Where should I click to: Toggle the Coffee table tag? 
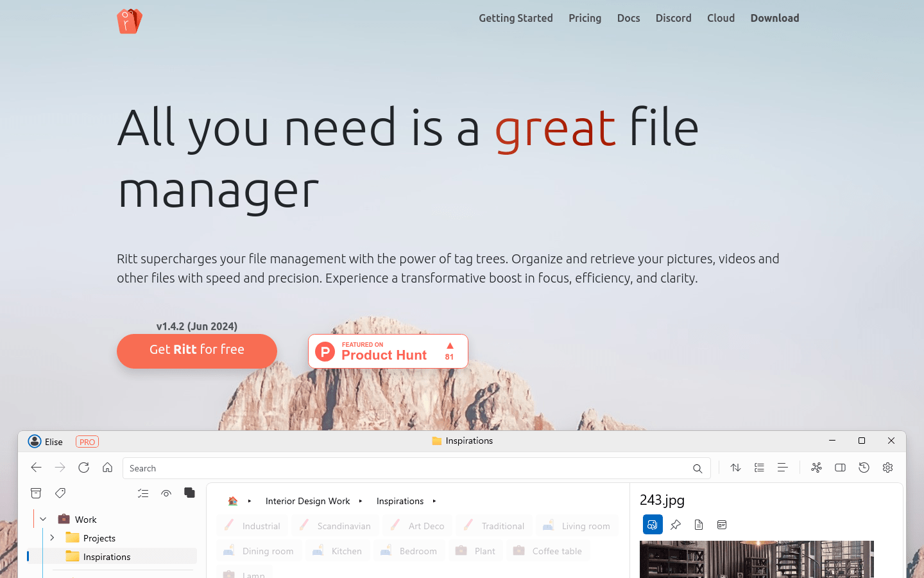pos(548,550)
